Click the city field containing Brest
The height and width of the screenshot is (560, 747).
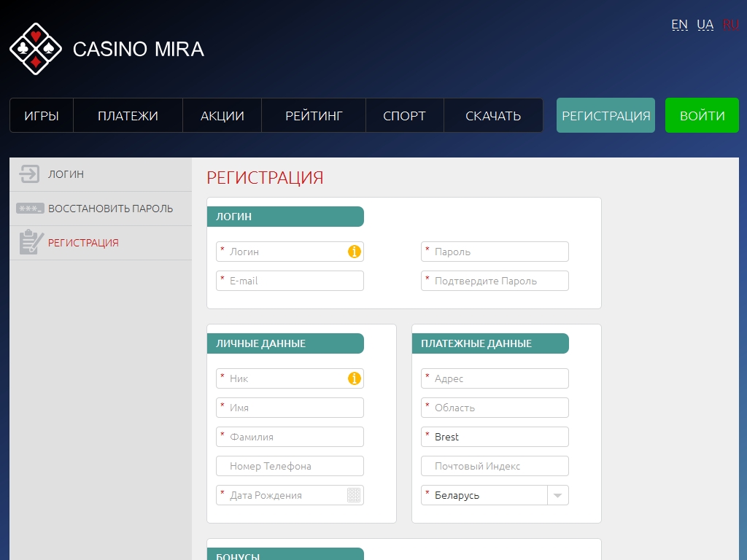pyautogui.click(x=495, y=437)
